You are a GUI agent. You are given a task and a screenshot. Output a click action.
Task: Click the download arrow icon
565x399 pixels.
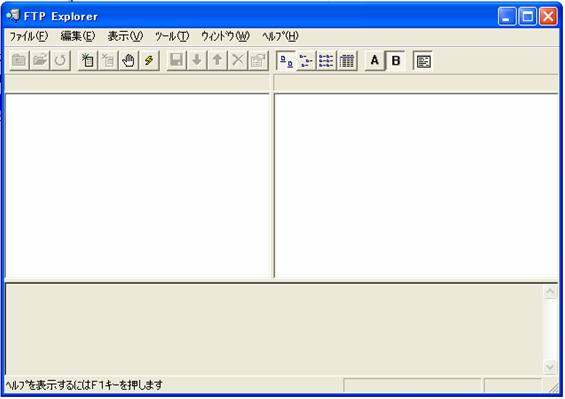pyautogui.click(x=197, y=61)
